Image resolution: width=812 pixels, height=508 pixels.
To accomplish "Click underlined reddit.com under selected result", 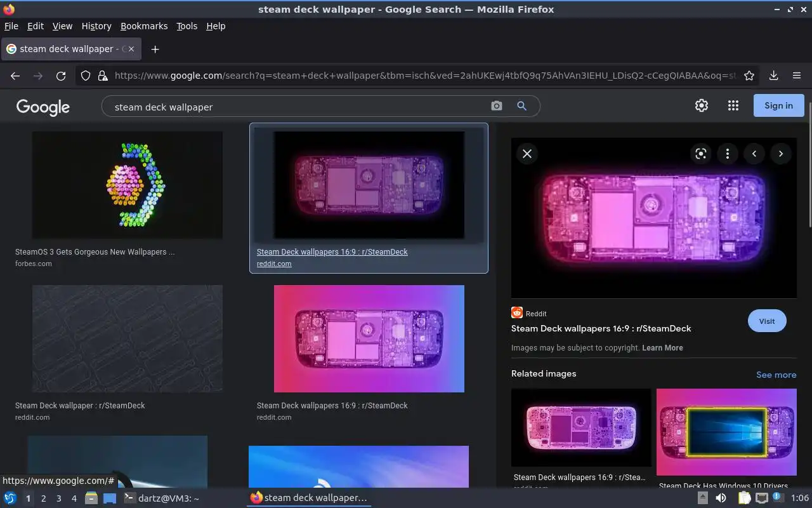I will click(x=274, y=264).
